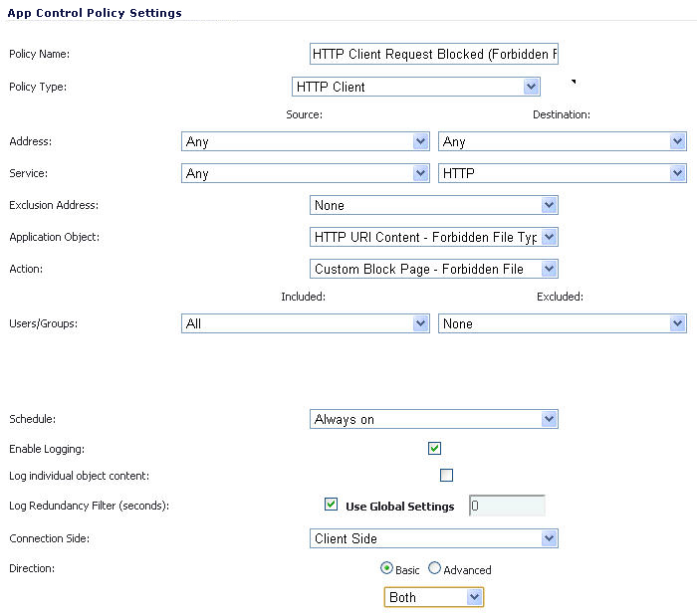The height and width of the screenshot is (616, 697).
Task: Check Log individual object content box
Action: click(x=446, y=476)
